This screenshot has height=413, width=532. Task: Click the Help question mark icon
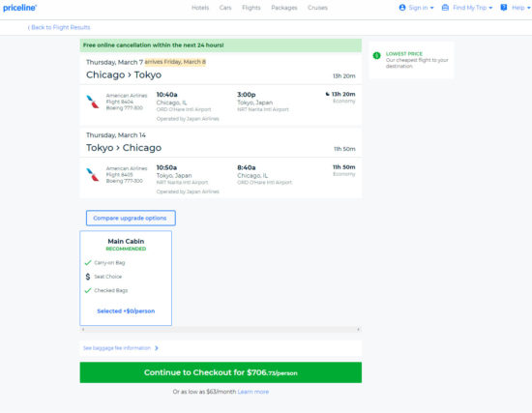[504, 8]
